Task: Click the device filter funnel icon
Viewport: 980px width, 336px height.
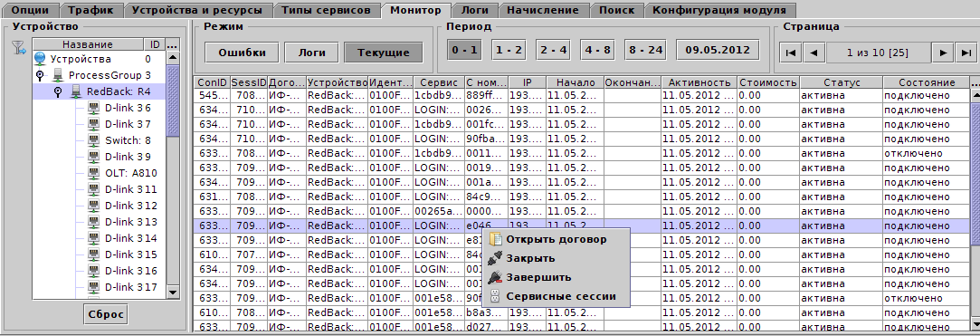Action: (19, 48)
